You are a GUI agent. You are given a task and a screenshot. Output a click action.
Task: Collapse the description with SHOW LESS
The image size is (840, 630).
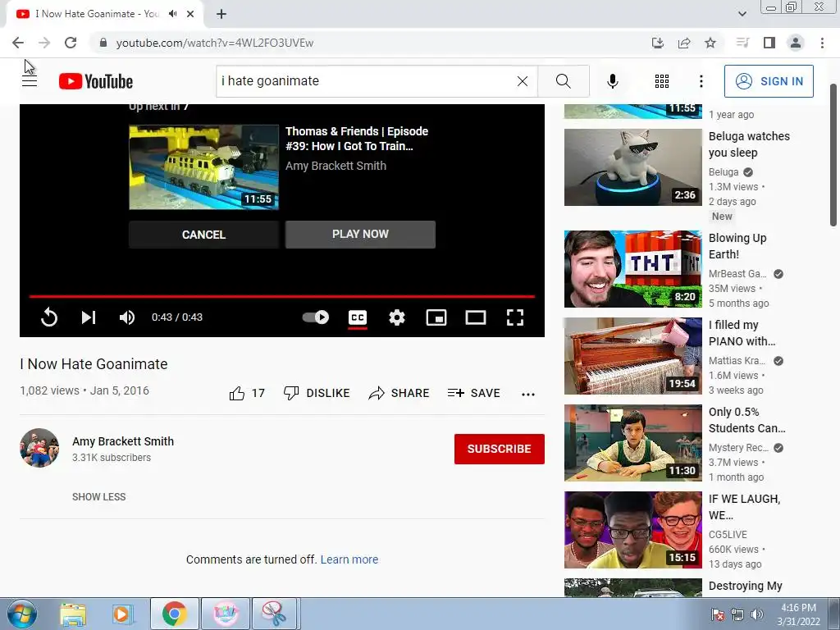99,496
